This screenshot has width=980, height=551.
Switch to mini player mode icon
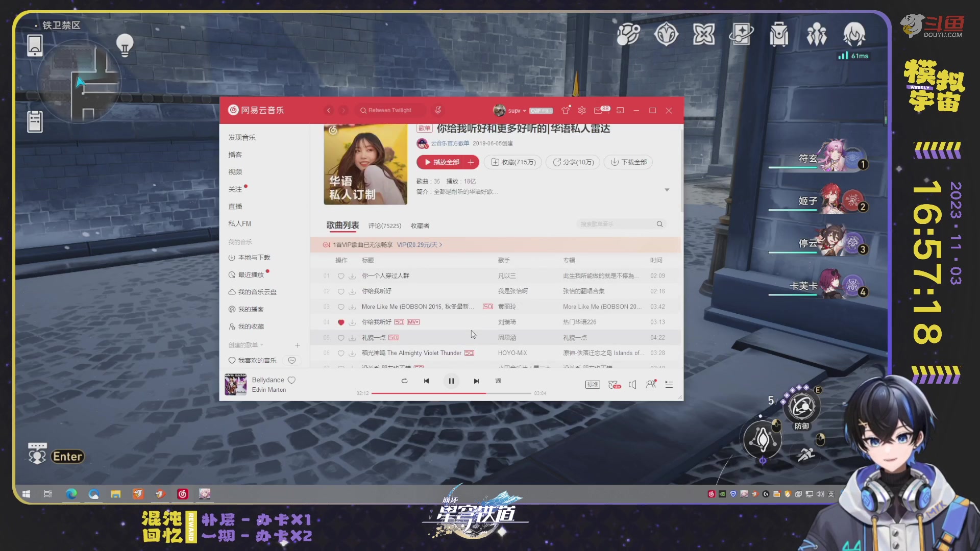point(620,110)
